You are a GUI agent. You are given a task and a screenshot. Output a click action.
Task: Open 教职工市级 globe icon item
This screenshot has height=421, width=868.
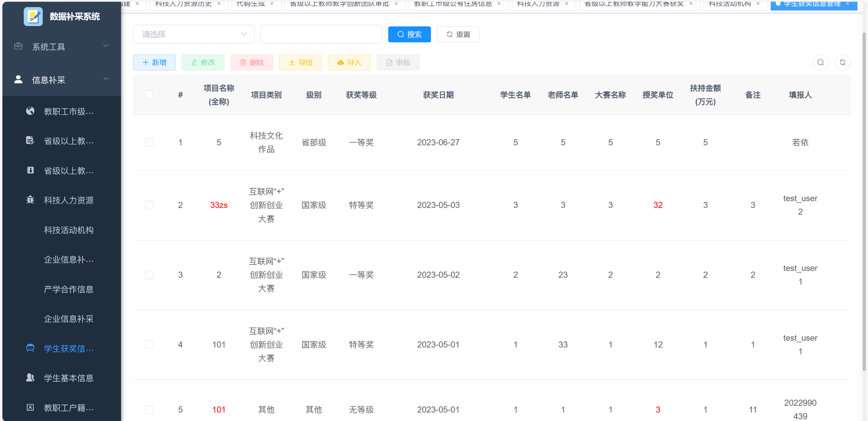(30, 111)
